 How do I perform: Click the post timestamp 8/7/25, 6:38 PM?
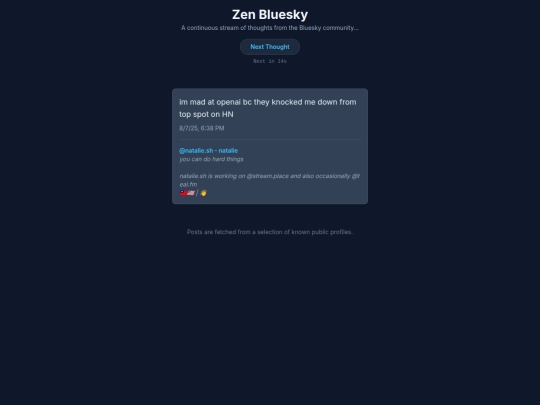tap(202, 128)
